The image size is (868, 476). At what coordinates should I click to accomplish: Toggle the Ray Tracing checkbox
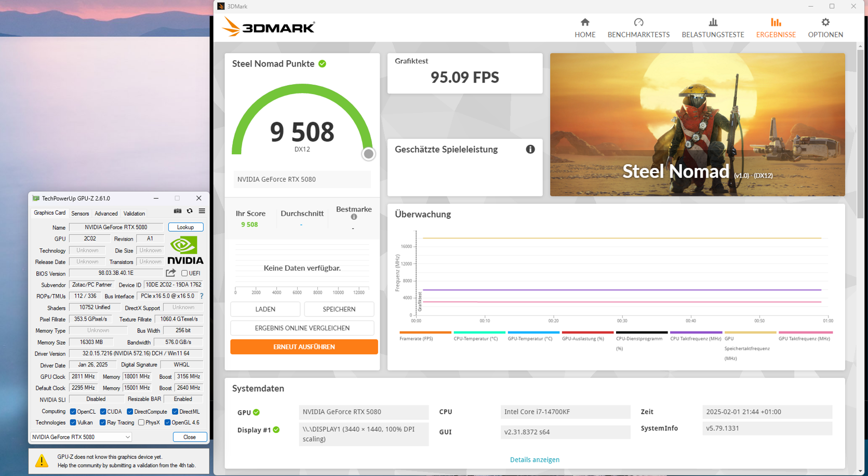tap(102, 422)
